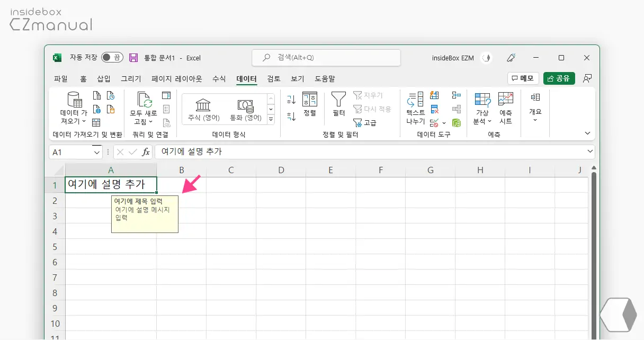Image resolution: width=644 pixels, height=340 pixels.
Task: Click the Existing Connections icon
Action: pyautogui.click(x=111, y=109)
